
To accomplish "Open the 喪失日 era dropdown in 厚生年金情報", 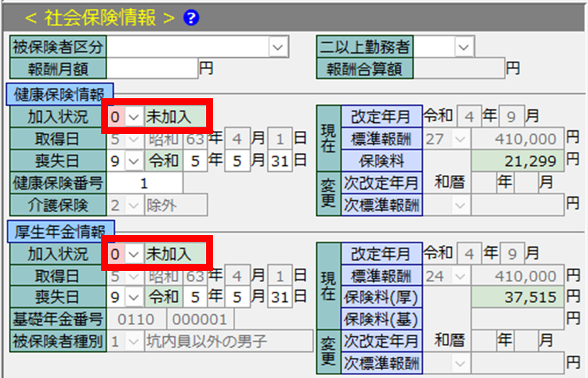I will [x=134, y=298].
